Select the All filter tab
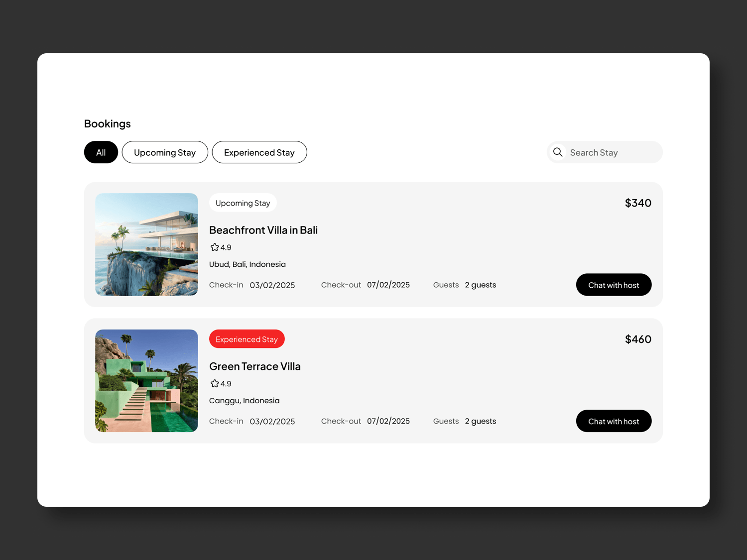747x560 pixels. coord(101,152)
